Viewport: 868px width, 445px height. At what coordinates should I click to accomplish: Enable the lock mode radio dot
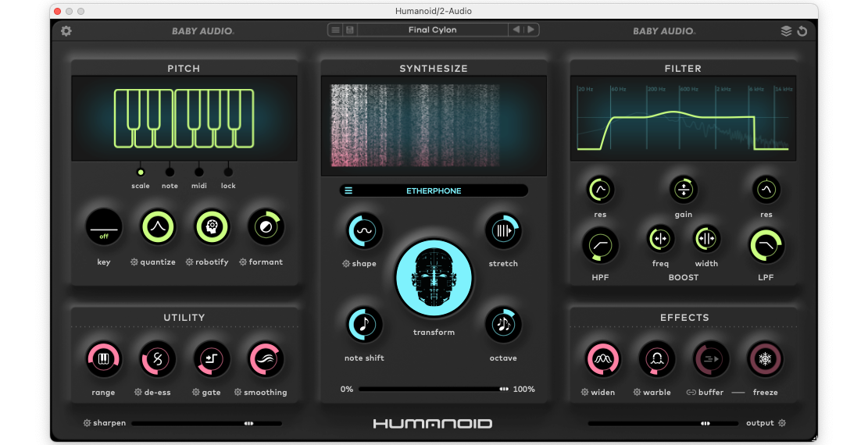click(228, 172)
